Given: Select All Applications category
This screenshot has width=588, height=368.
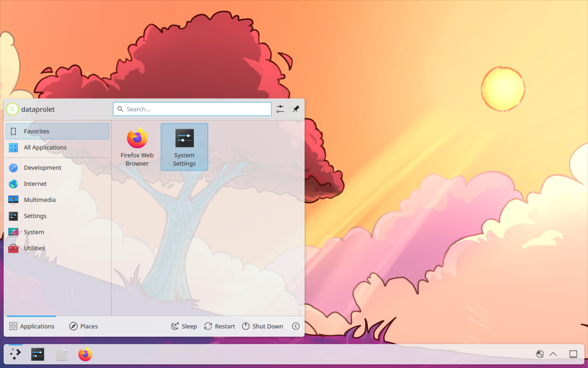Looking at the screenshot, I should pyautogui.click(x=45, y=147).
